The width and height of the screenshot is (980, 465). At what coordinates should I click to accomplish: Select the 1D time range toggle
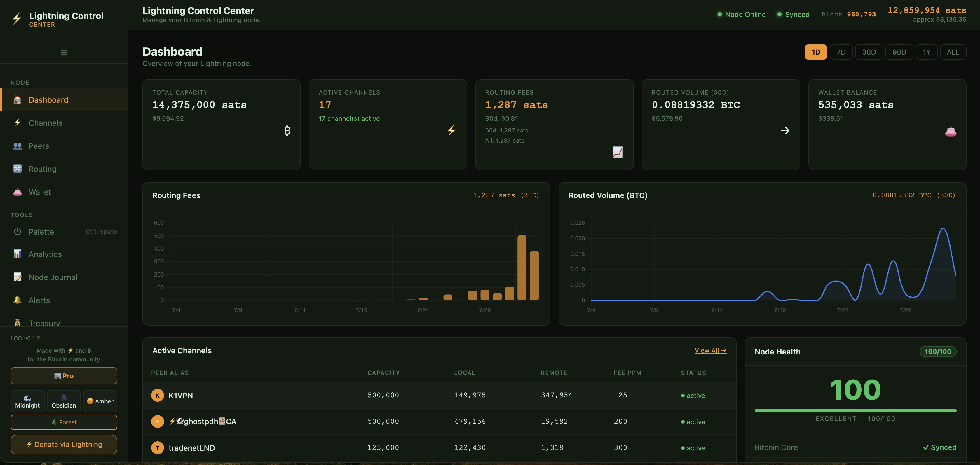point(816,52)
